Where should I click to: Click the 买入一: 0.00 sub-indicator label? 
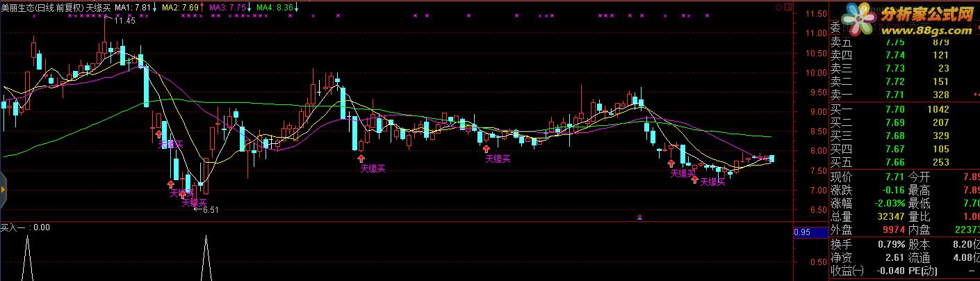pos(25,227)
